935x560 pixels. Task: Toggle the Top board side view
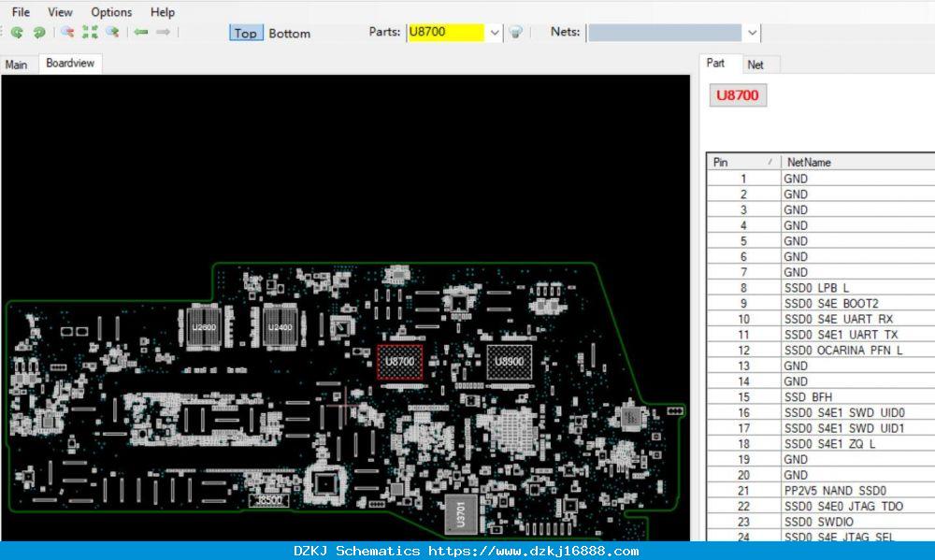pos(246,33)
